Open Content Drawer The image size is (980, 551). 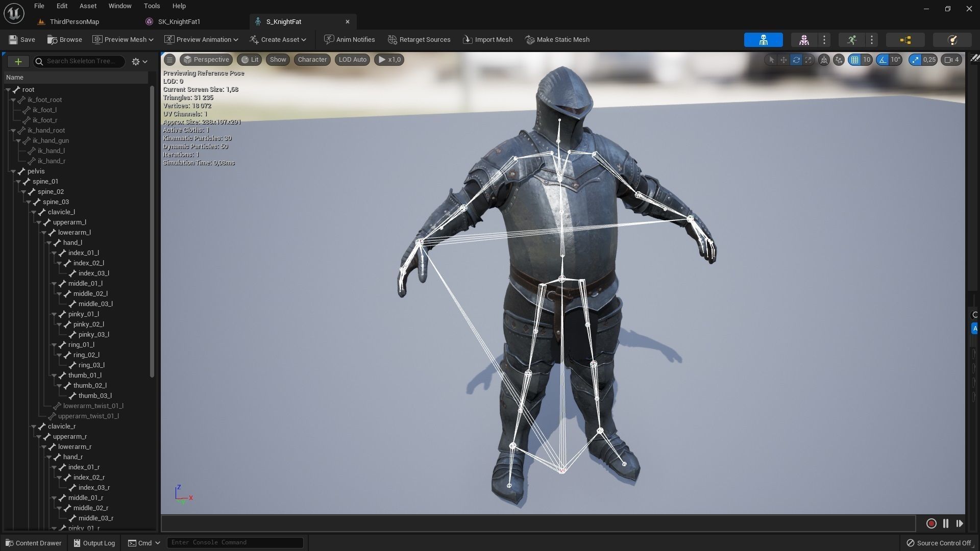(33, 543)
